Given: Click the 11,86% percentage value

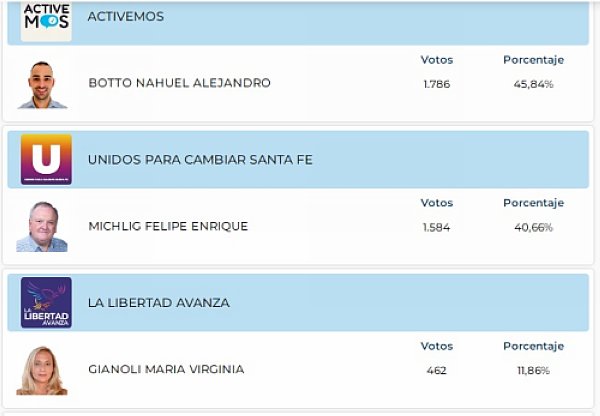Looking at the screenshot, I should click(533, 370).
